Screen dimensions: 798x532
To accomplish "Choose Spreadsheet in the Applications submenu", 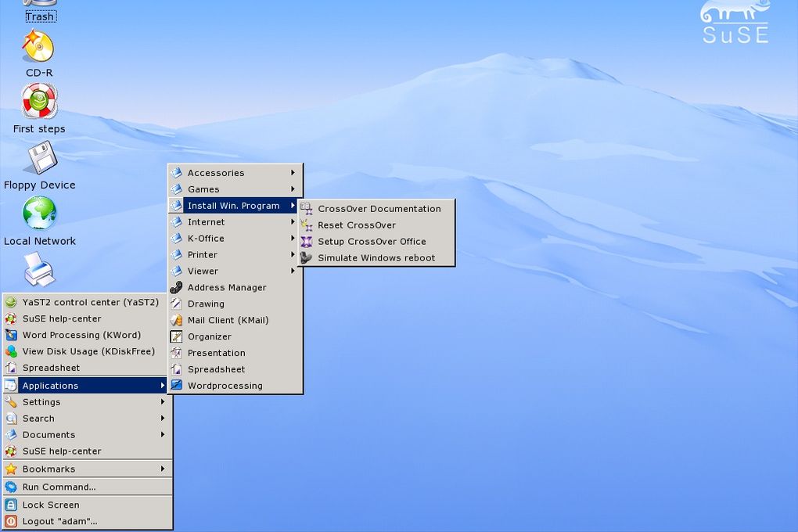I will click(235, 369).
